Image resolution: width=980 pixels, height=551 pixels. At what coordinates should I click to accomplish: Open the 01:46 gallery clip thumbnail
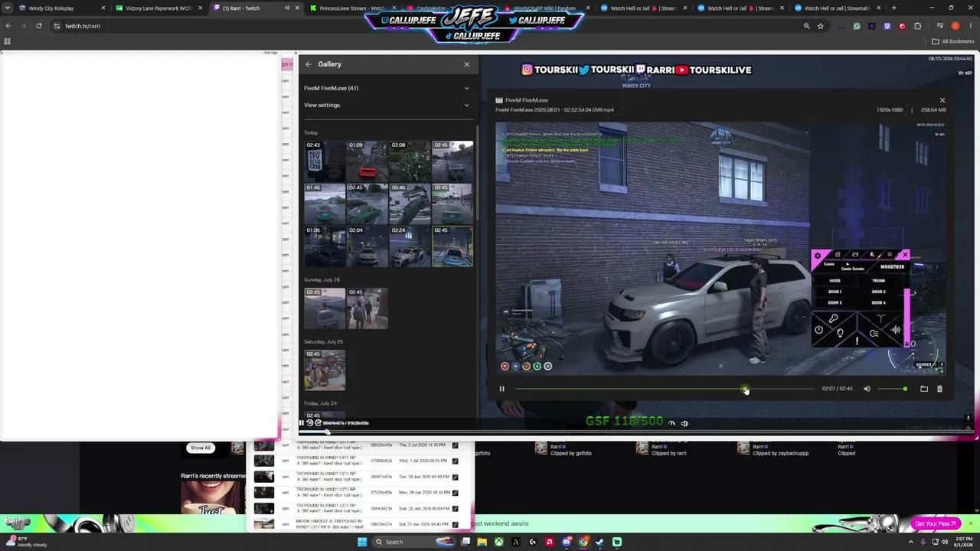(325, 204)
